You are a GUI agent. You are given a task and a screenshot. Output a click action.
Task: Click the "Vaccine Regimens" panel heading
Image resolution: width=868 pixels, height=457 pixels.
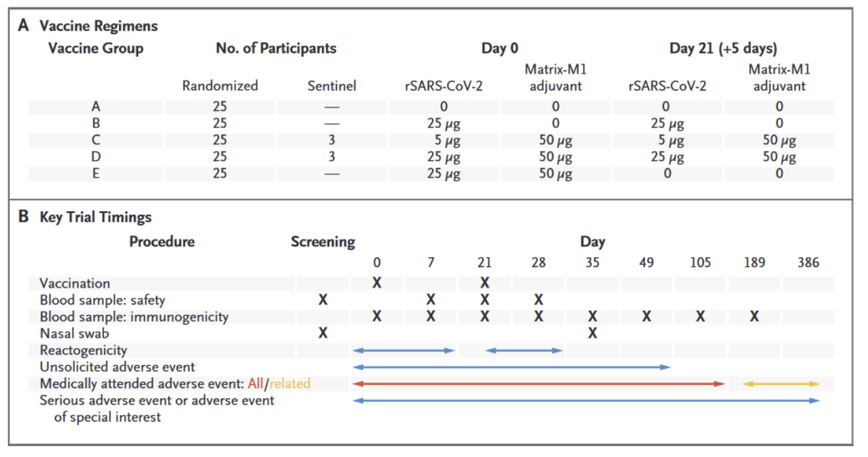pyautogui.click(x=98, y=27)
